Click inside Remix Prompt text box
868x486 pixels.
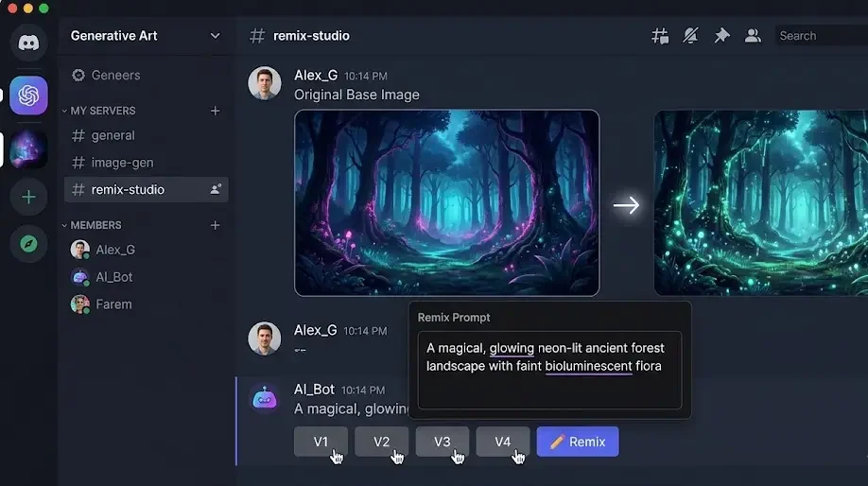pyautogui.click(x=549, y=371)
